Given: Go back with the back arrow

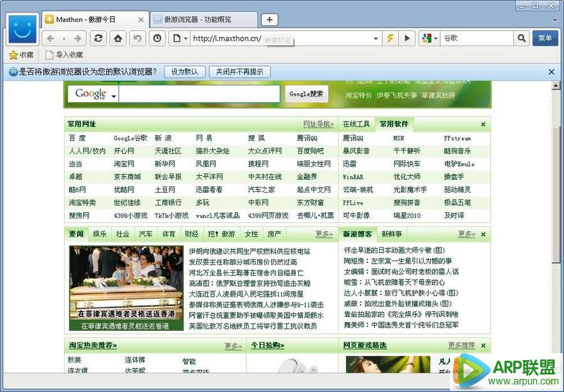Looking at the screenshot, I should (x=50, y=38).
